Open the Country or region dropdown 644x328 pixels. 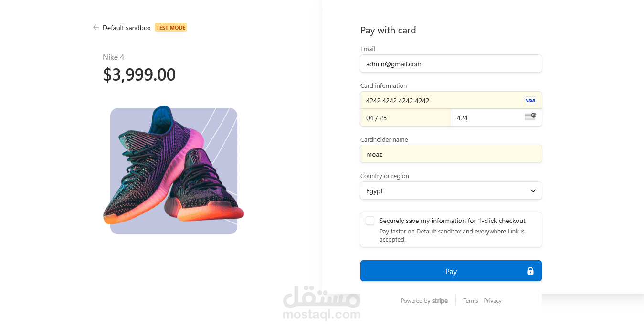(x=451, y=191)
